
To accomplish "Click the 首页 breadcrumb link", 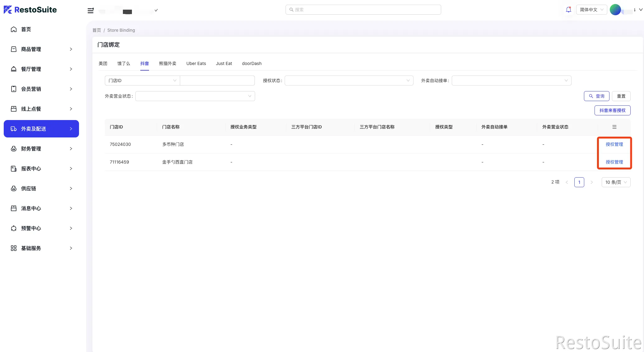I will pos(97,30).
